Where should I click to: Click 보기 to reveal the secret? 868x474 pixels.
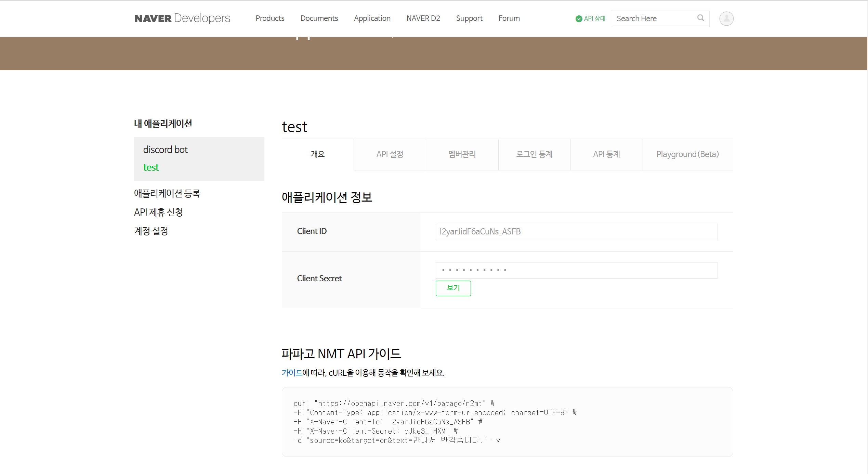point(453,288)
